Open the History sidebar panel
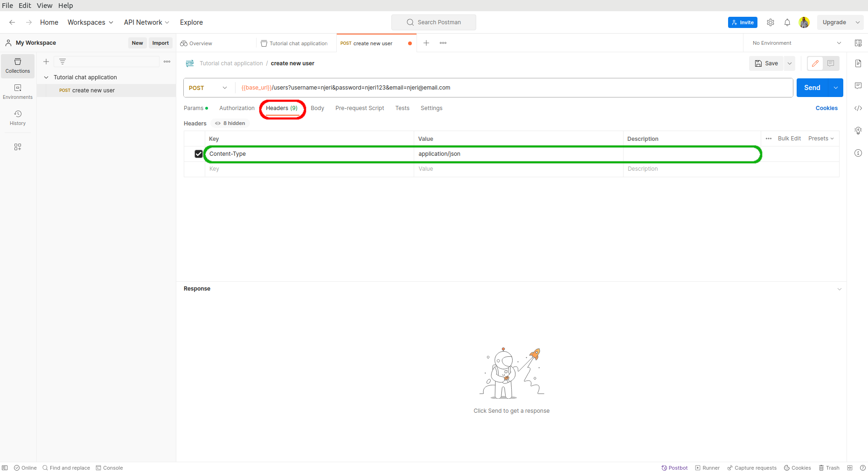Viewport: 868px width, 472px height. [x=18, y=118]
